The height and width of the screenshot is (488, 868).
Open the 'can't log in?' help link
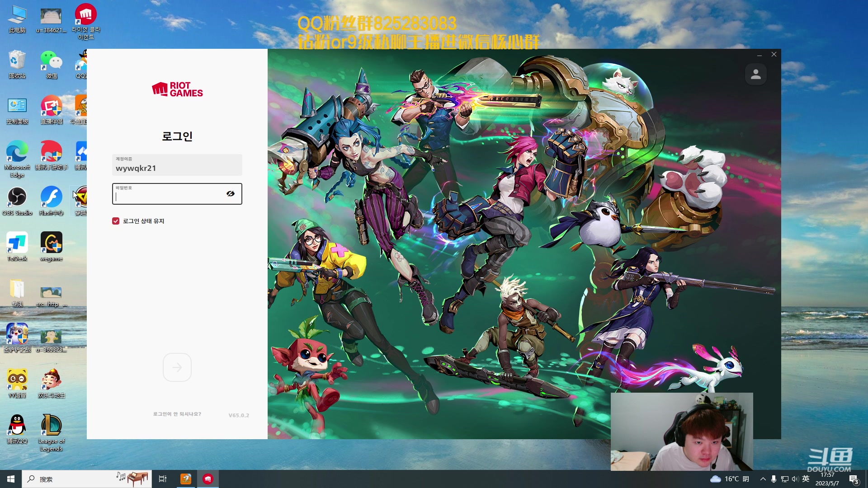tap(177, 414)
